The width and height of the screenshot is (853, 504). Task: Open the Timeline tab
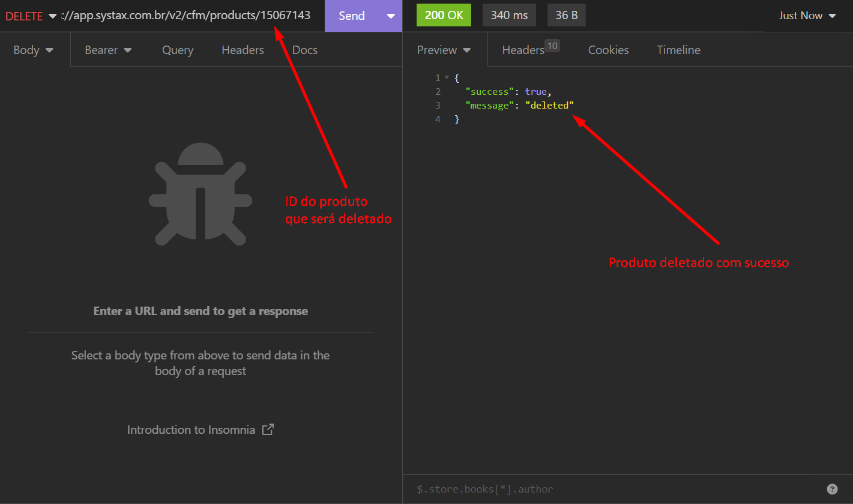tap(678, 50)
